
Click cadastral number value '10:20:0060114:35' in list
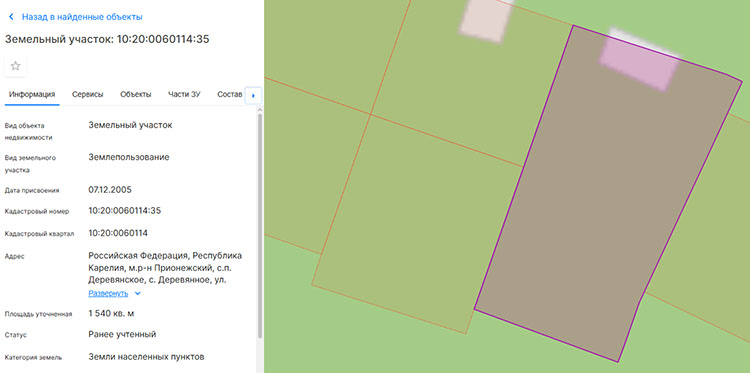(x=124, y=211)
